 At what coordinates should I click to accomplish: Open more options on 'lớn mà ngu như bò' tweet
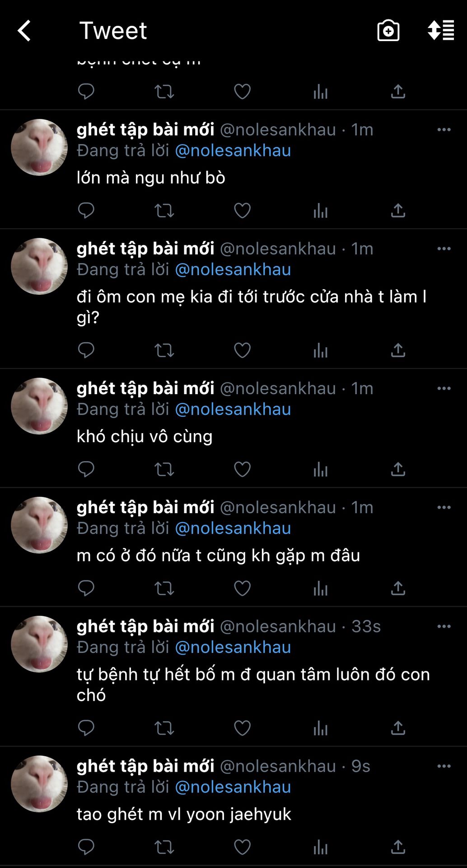(x=444, y=130)
